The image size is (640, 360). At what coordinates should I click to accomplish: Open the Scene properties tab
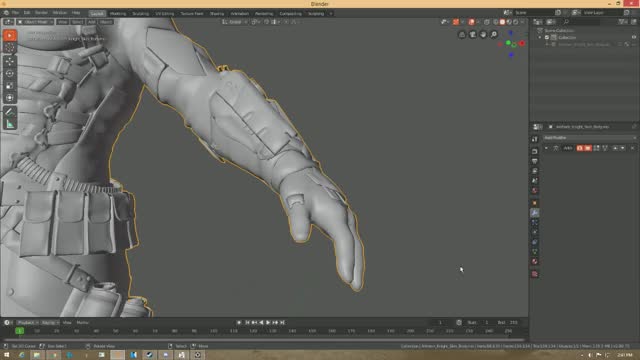click(535, 181)
